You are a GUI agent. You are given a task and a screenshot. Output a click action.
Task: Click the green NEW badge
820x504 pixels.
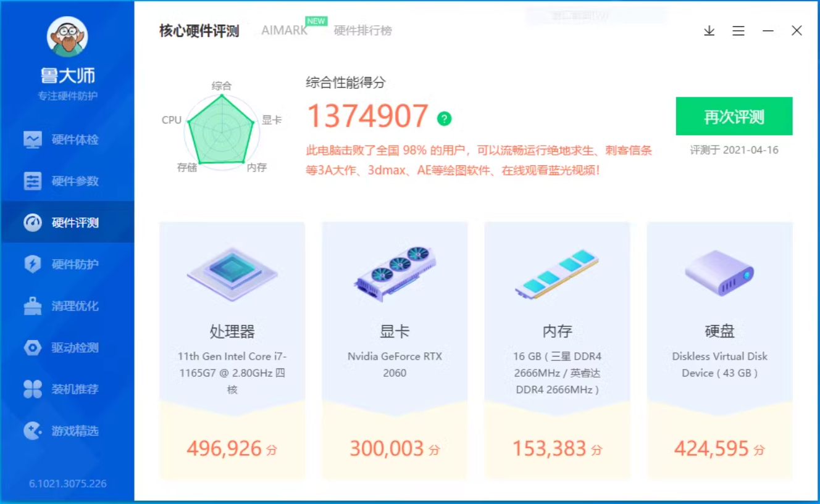pos(316,21)
